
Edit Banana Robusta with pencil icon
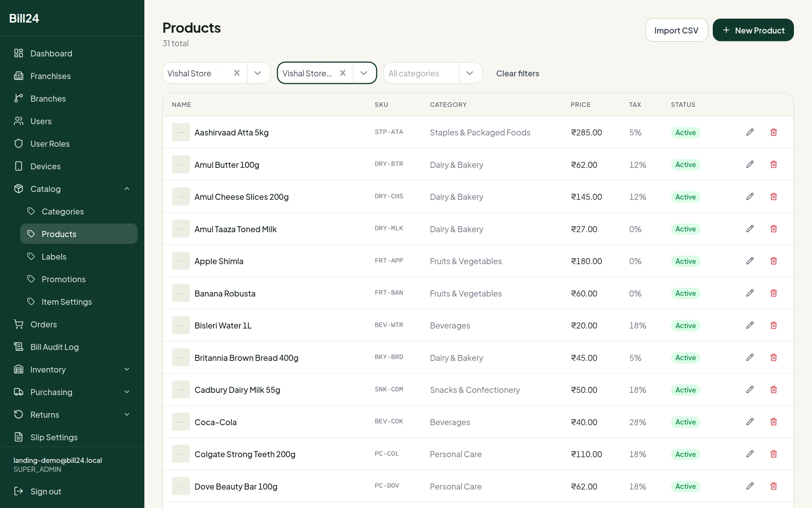pyautogui.click(x=750, y=293)
